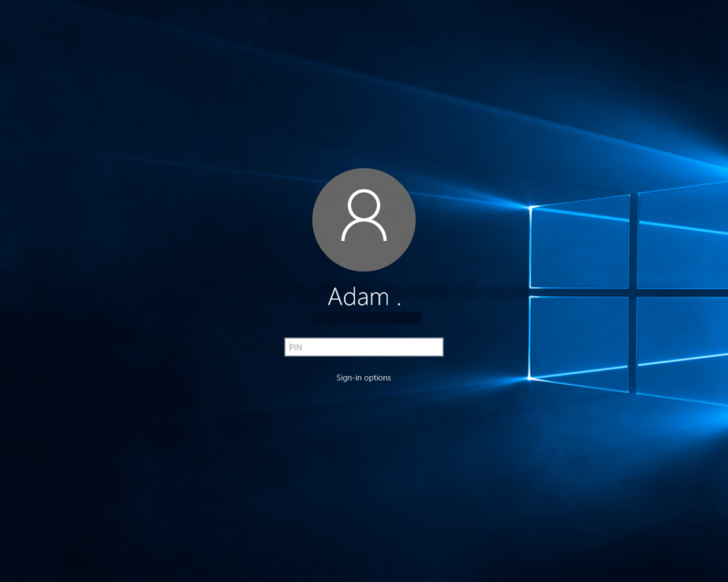
Task: Click the redacted email bar under Adam
Action: pos(365,318)
